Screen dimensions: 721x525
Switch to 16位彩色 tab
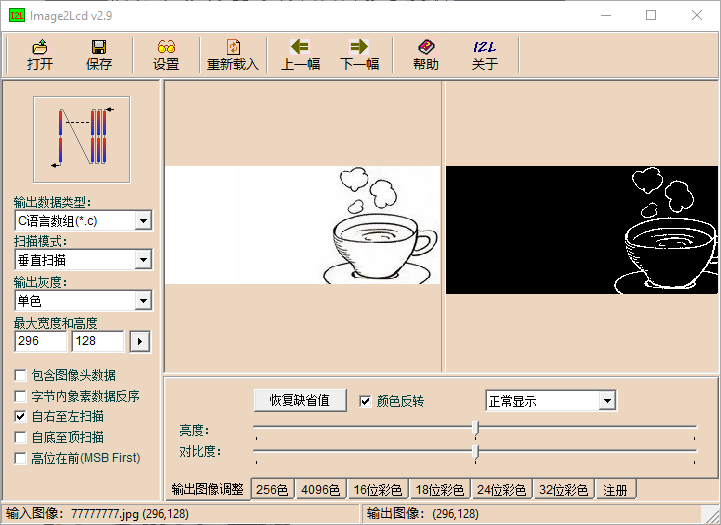378,490
